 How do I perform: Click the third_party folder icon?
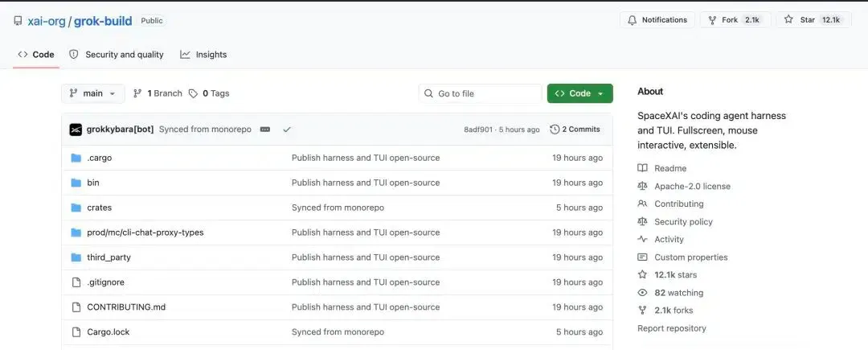76,257
